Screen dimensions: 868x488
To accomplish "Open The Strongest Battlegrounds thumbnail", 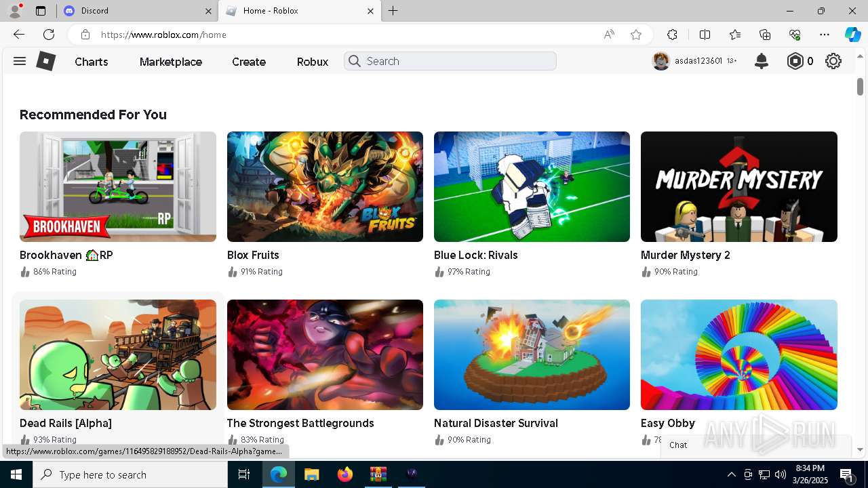I will [325, 354].
